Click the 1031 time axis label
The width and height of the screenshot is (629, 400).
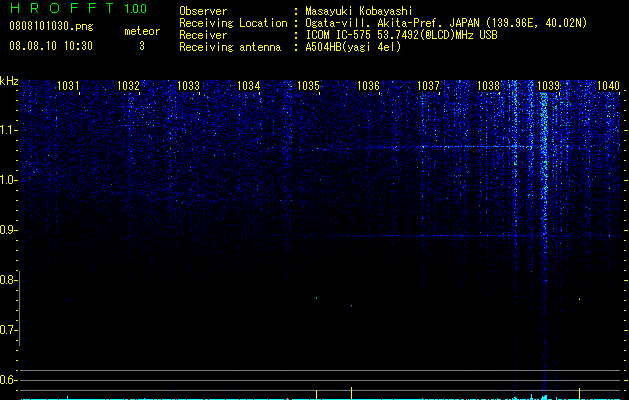(x=68, y=86)
